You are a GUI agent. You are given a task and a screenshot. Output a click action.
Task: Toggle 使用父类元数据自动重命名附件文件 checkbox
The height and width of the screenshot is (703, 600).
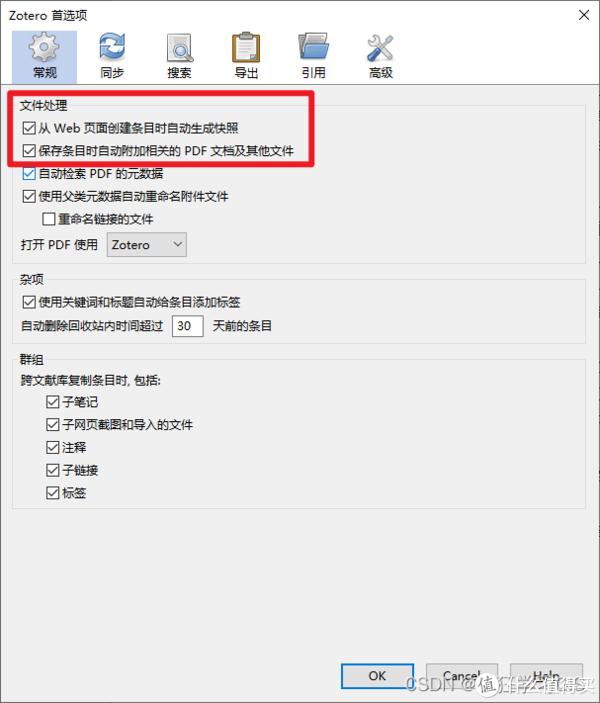pos(29,196)
